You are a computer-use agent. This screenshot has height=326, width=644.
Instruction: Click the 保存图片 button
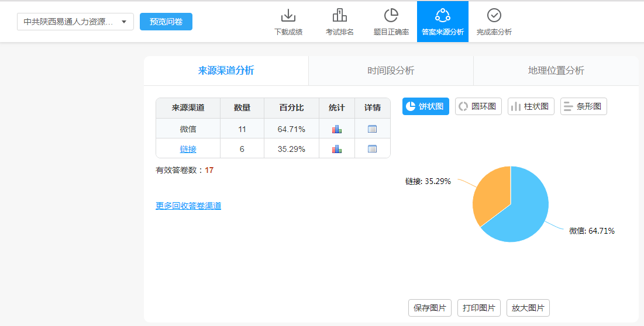[x=429, y=308]
